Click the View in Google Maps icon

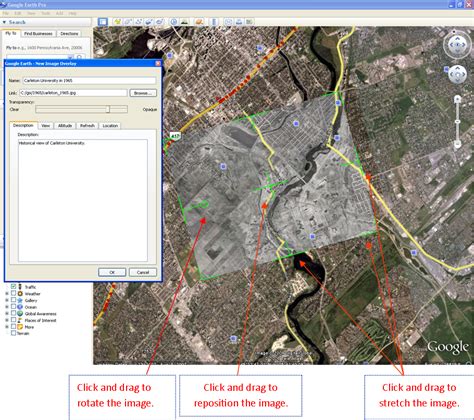tap(249, 22)
